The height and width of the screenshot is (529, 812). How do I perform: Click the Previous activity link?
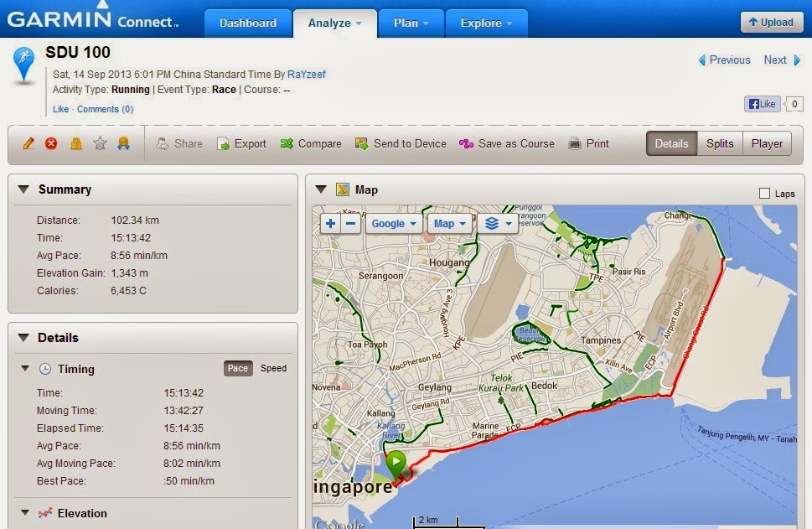[x=730, y=60]
